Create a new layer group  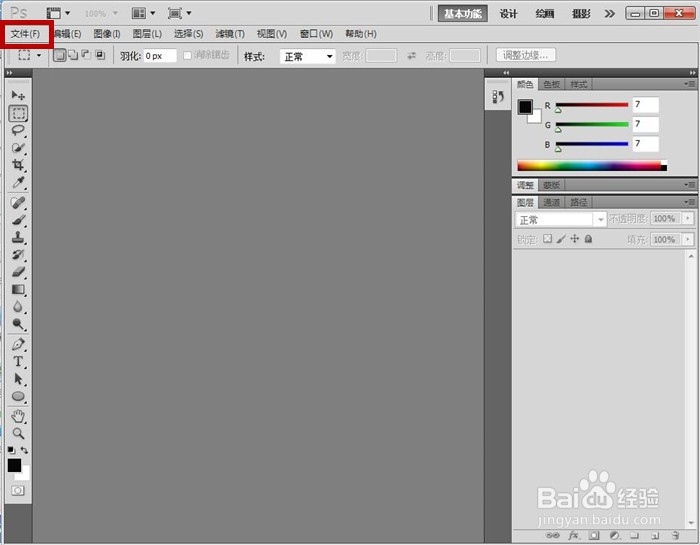coord(634,535)
